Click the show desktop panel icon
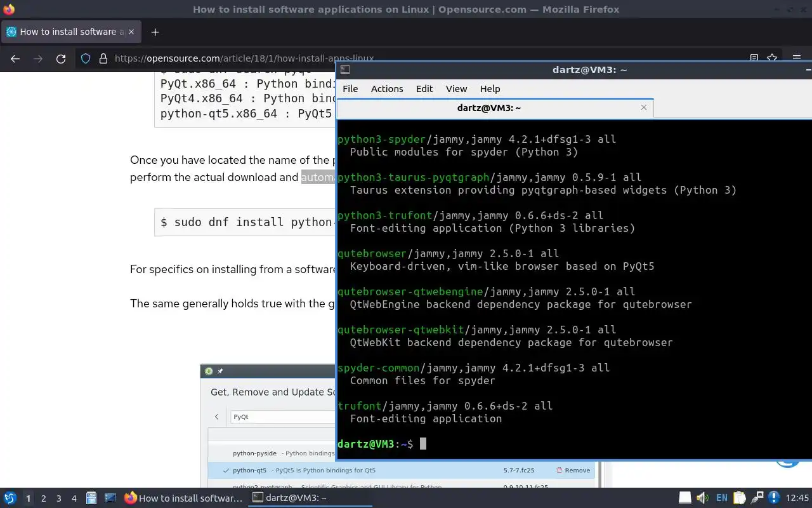The image size is (812, 508). point(110,498)
